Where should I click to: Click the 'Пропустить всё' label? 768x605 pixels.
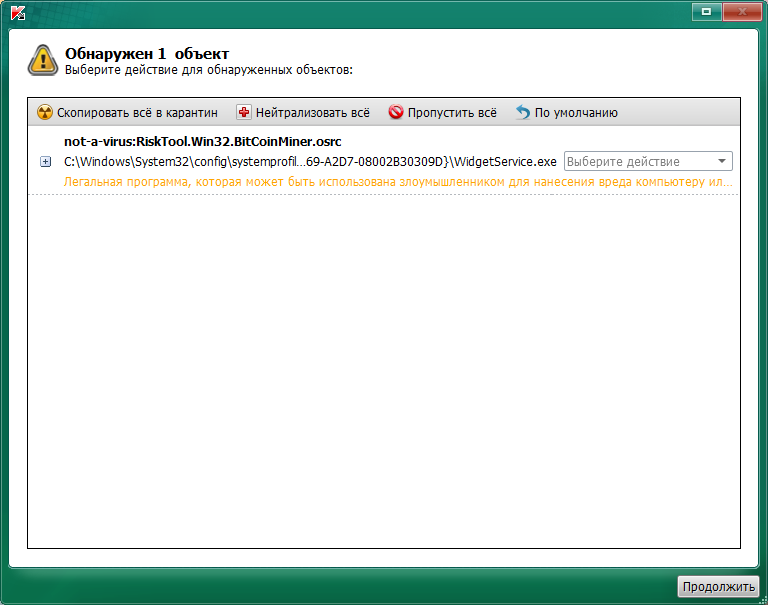452,113
